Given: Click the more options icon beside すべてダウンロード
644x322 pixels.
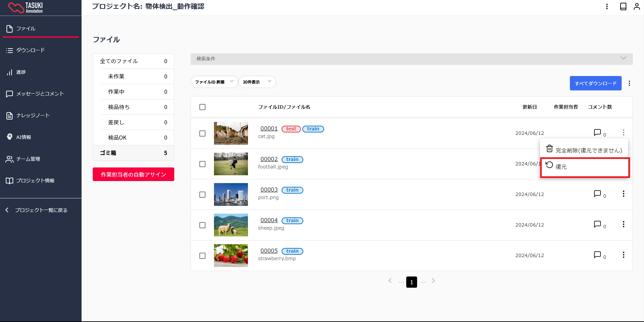Looking at the screenshot, I should coord(629,83).
